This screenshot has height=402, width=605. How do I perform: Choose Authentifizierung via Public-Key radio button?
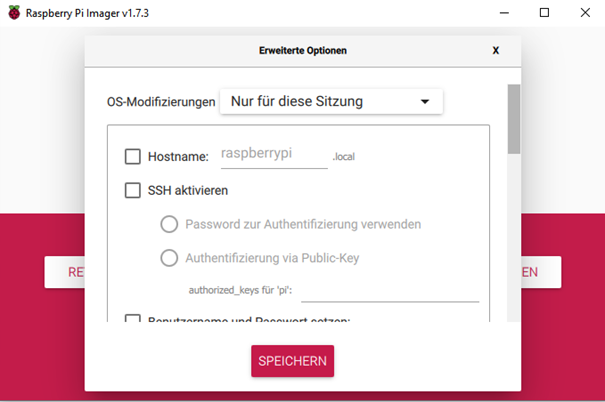click(169, 258)
